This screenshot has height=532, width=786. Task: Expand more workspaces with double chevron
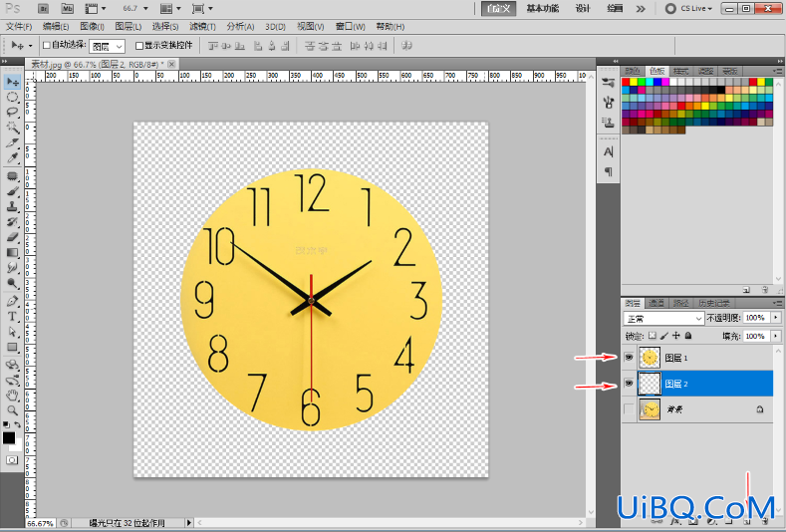tap(641, 9)
